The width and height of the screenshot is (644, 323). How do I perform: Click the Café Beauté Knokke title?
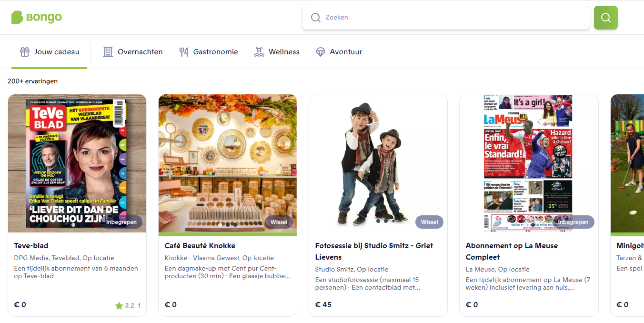(x=200, y=246)
